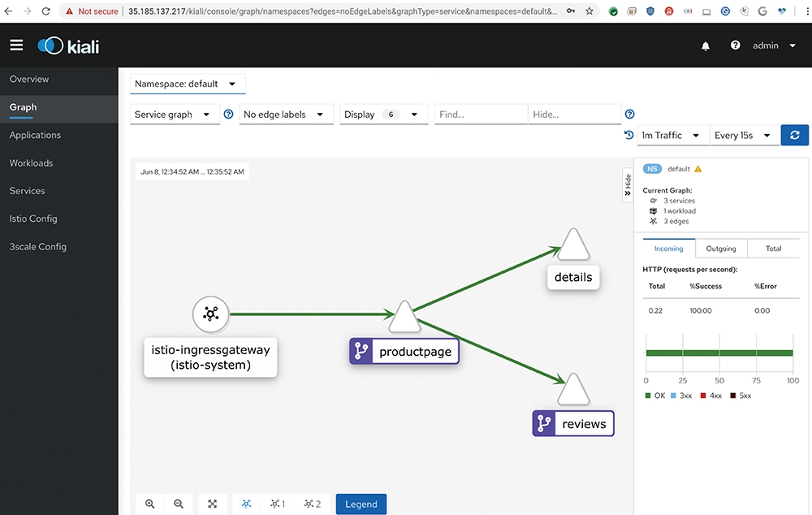
Task: Switch to the Total tab
Action: click(773, 249)
